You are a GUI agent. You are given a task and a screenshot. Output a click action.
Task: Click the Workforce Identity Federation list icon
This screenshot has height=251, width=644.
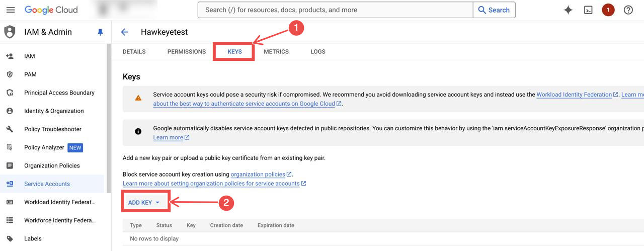(x=10, y=220)
